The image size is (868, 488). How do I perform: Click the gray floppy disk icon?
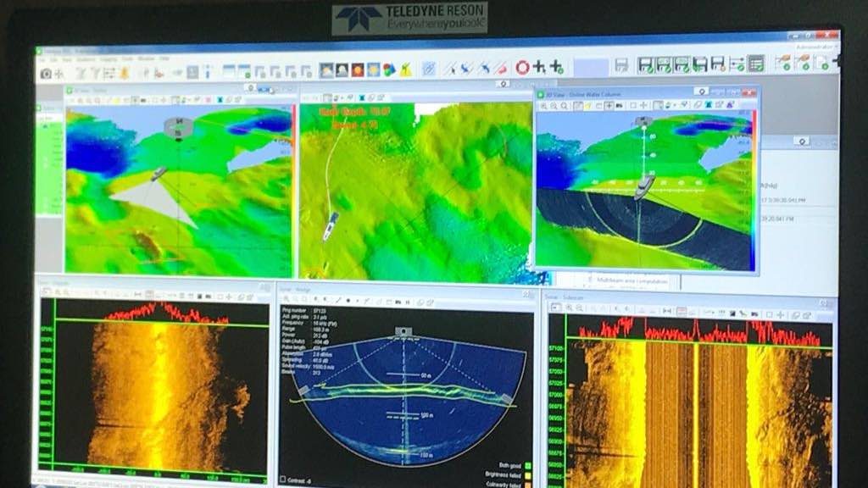click(x=621, y=66)
